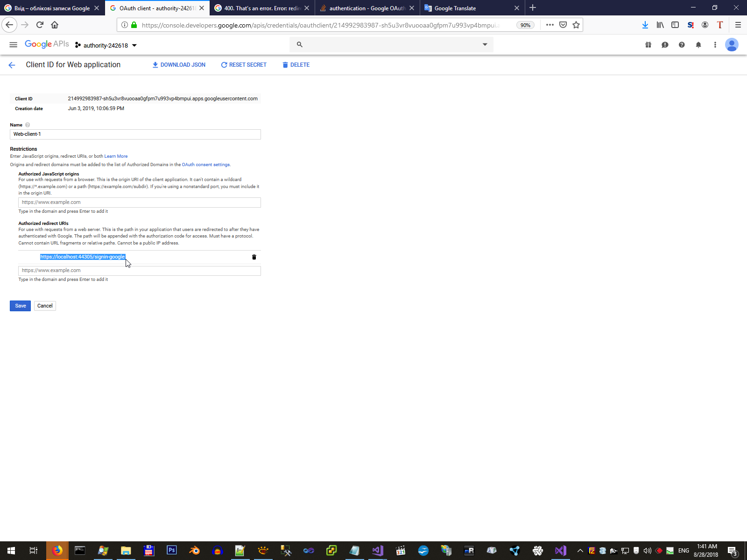
Task: Close the Google Translate tab
Action: tap(517, 8)
